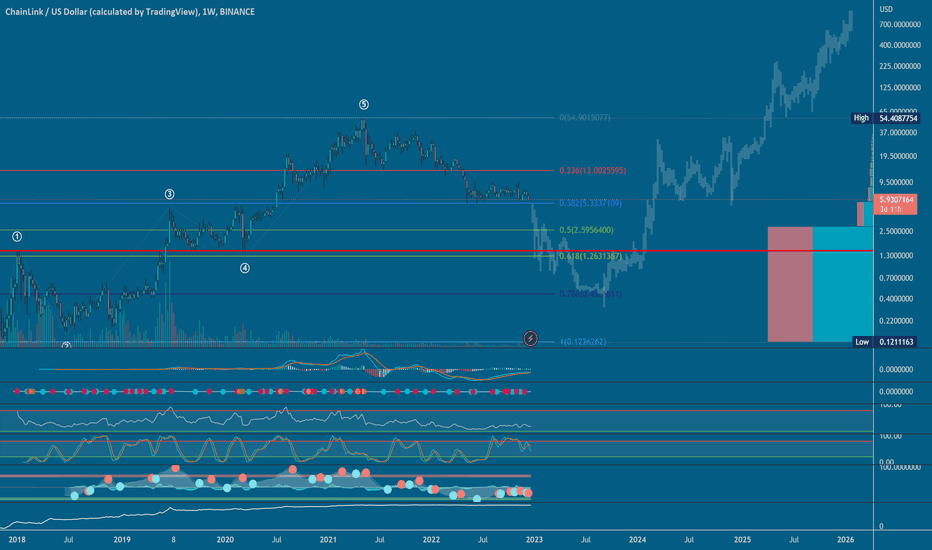This screenshot has width=932, height=550.
Task: Select the red stop-loss zone of position tool
Action: pos(790,284)
